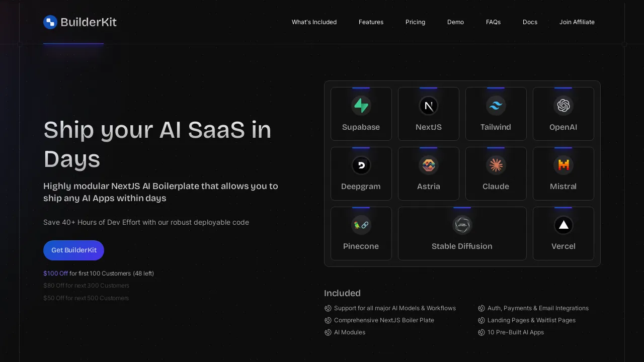The height and width of the screenshot is (362, 644).
Task: Click the Supabase label text
Action: point(361,127)
